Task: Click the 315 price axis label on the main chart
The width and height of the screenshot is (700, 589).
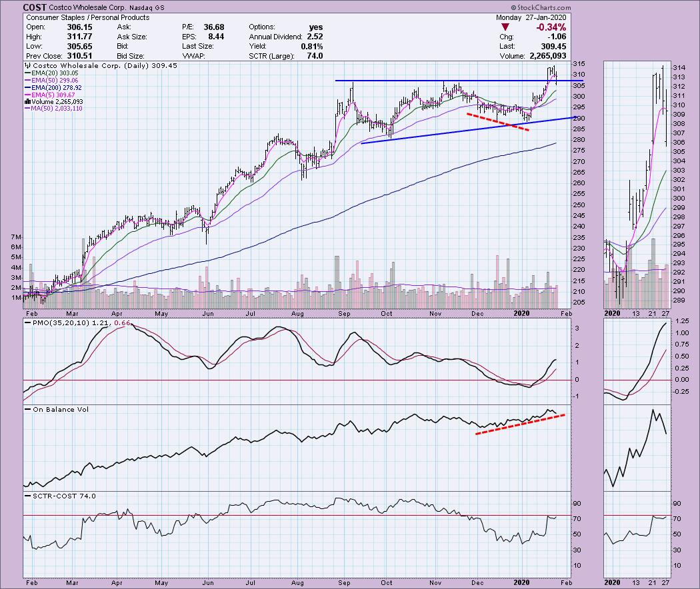Action: pos(579,63)
